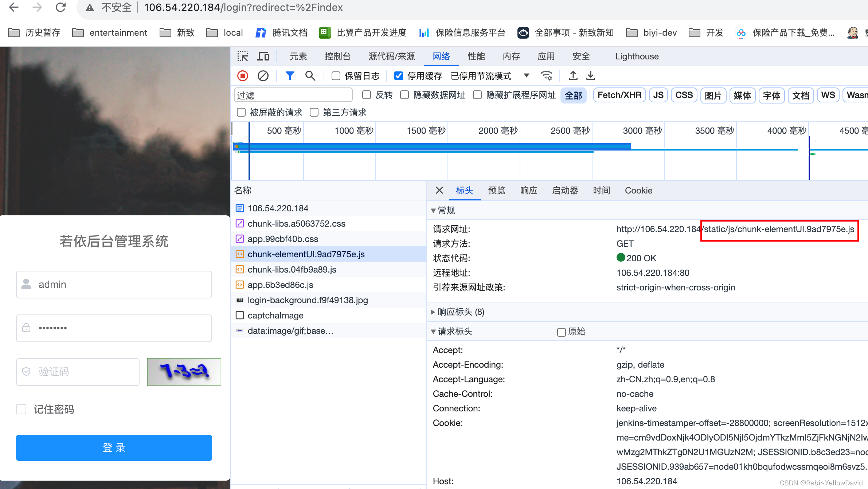
Task: Click the inspect element selector icon
Action: (x=243, y=56)
